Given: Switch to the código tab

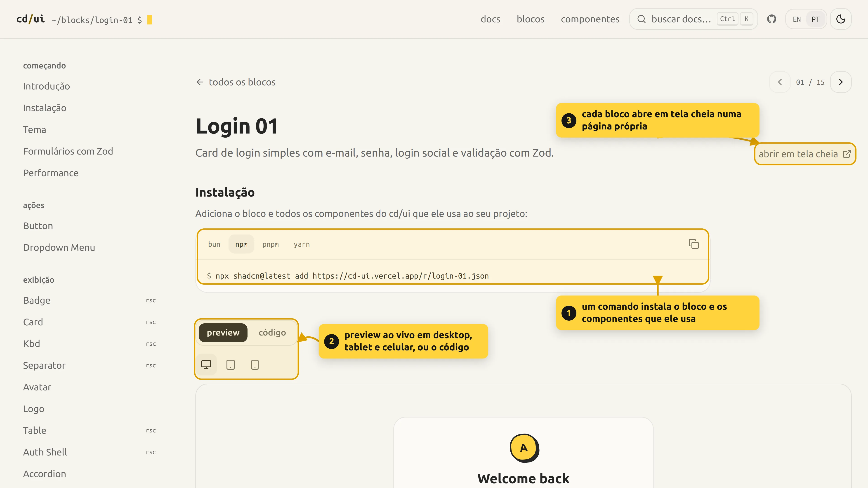Looking at the screenshot, I should 272,333.
